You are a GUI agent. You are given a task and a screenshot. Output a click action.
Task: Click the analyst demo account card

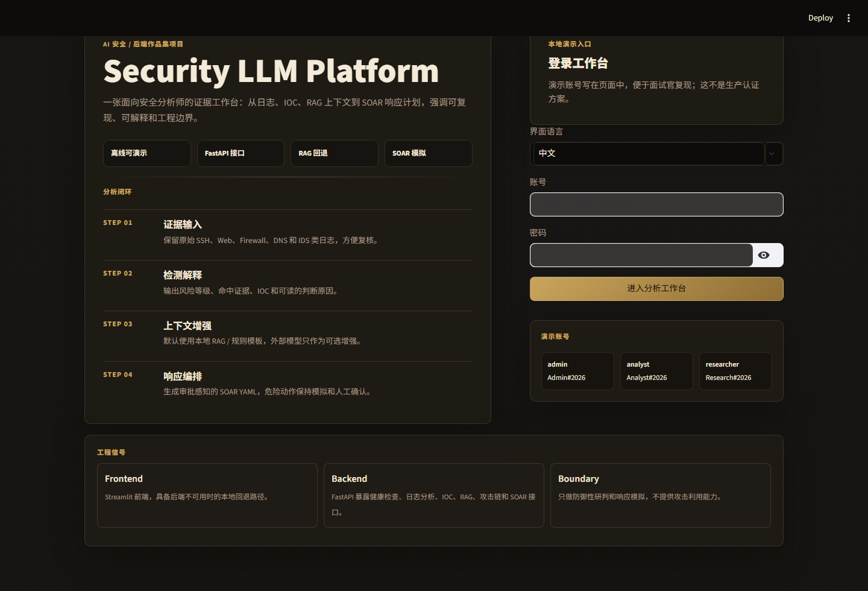coord(656,371)
